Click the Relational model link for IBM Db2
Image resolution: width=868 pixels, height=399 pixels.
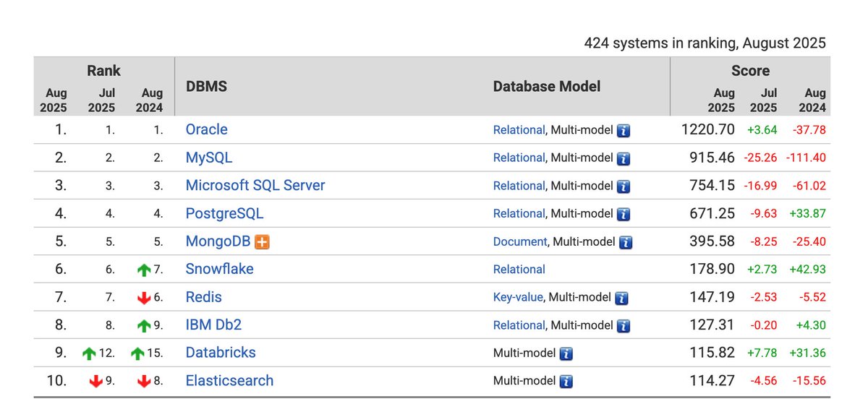coord(519,325)
